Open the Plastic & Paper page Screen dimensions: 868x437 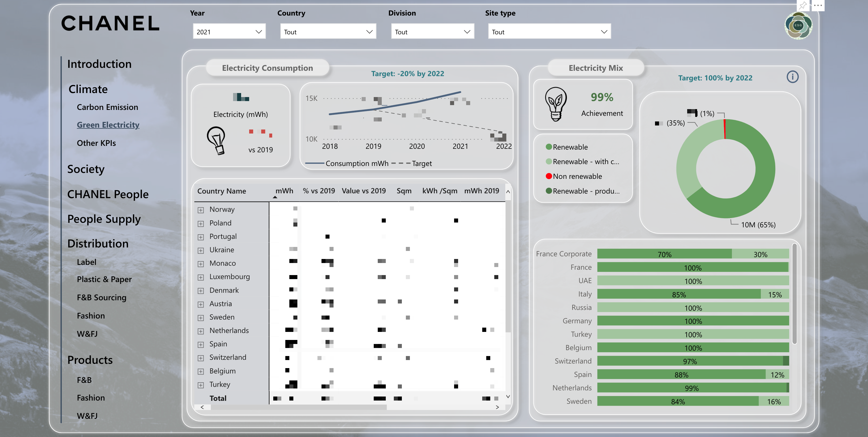pyautogui.click(x=104, y=280)
